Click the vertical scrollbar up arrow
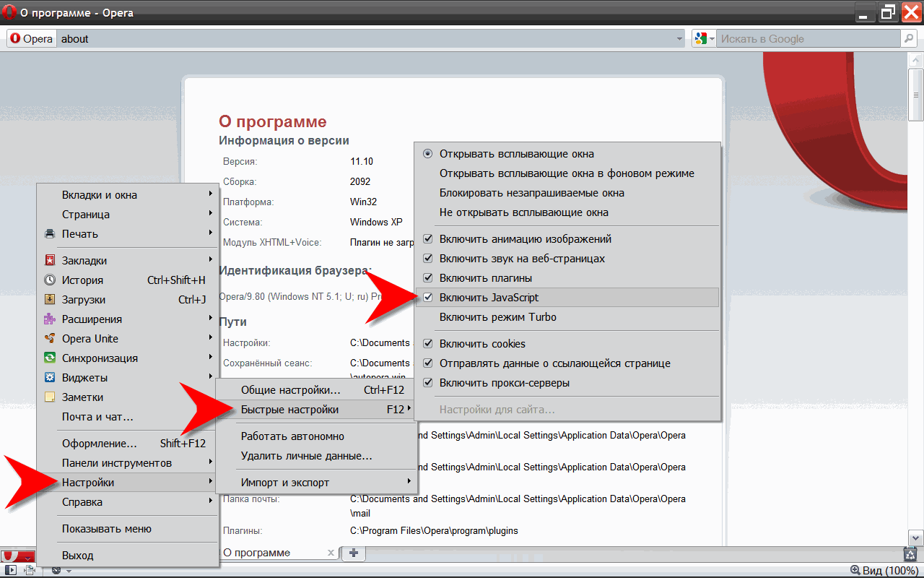 click(x=915, y=60)
